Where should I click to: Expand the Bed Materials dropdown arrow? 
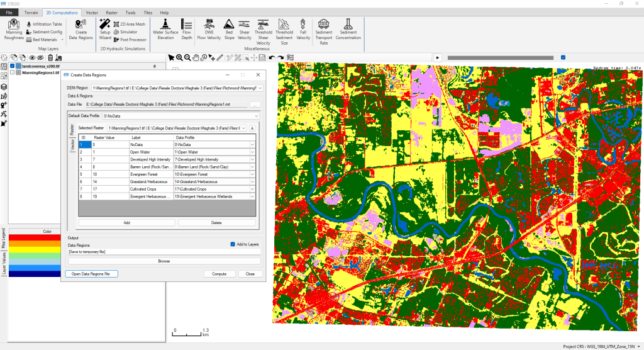(62, 40)
